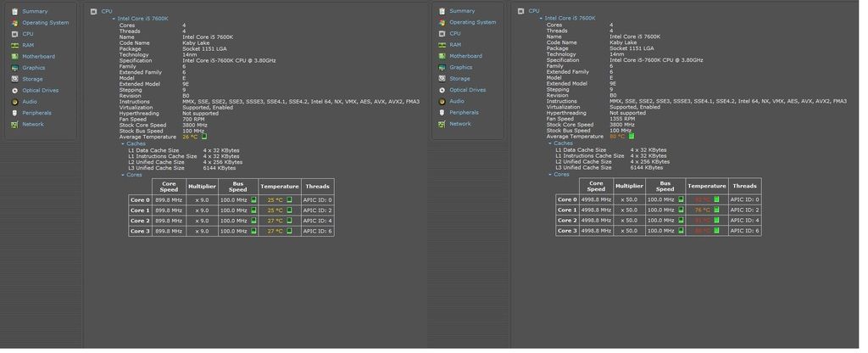
Task: Open the Storage label in the left sidebar
Action: point(32,79)
